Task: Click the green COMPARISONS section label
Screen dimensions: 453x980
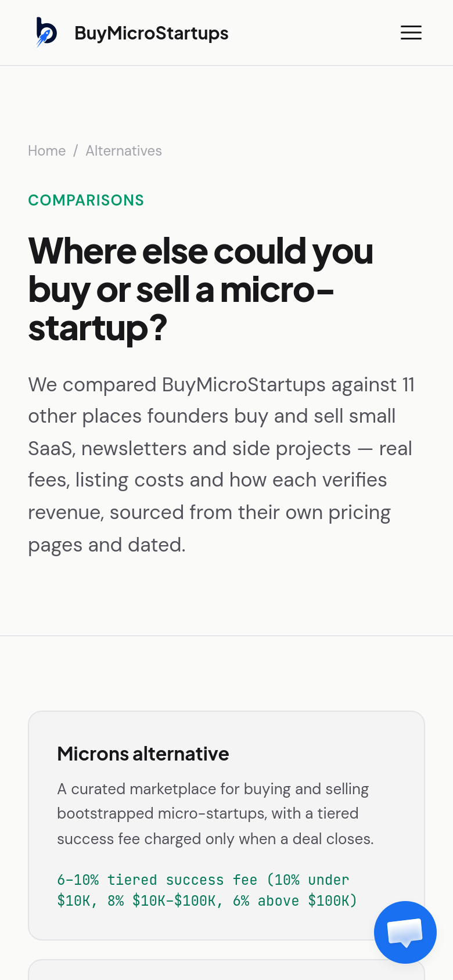Action: [x=86, y=200]
